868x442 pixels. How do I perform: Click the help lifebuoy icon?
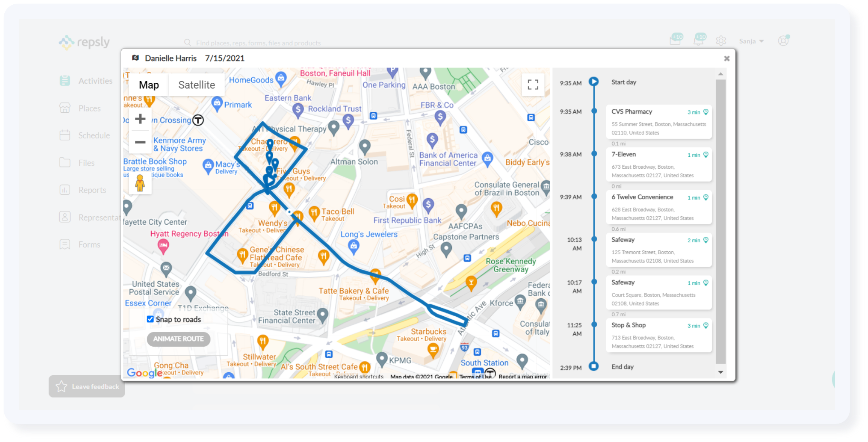tap(783, 41)
